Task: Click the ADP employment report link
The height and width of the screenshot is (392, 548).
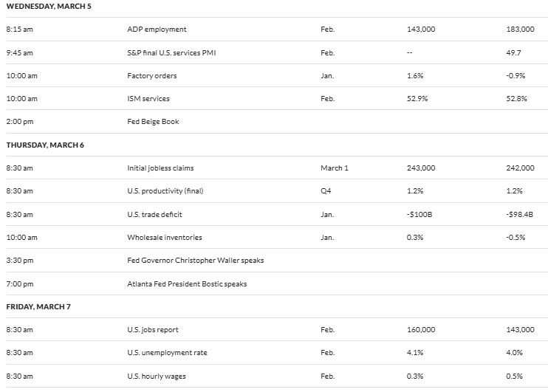Action: (x=157, y=30)
